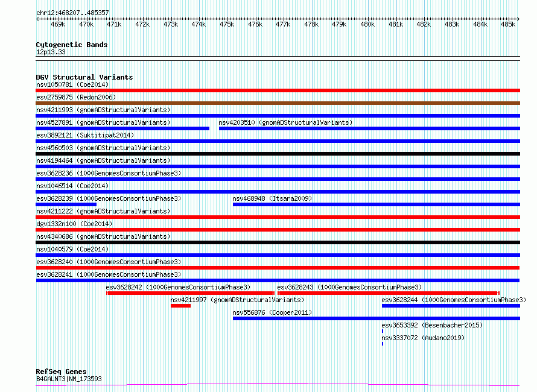Viewport: 537px width, 392px height.
Task: Select the short blue bar for nsv4527891
Action: 122,128
